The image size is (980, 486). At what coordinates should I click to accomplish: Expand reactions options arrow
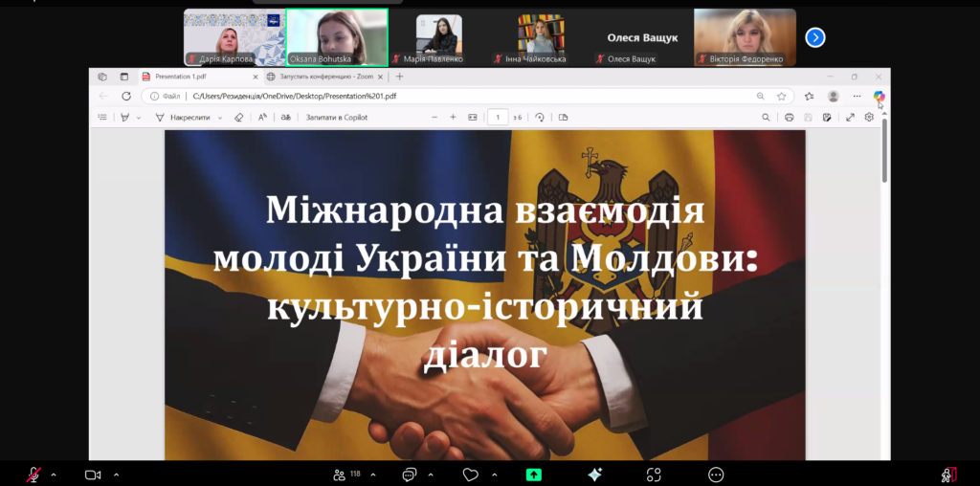[x=495, y=475]
